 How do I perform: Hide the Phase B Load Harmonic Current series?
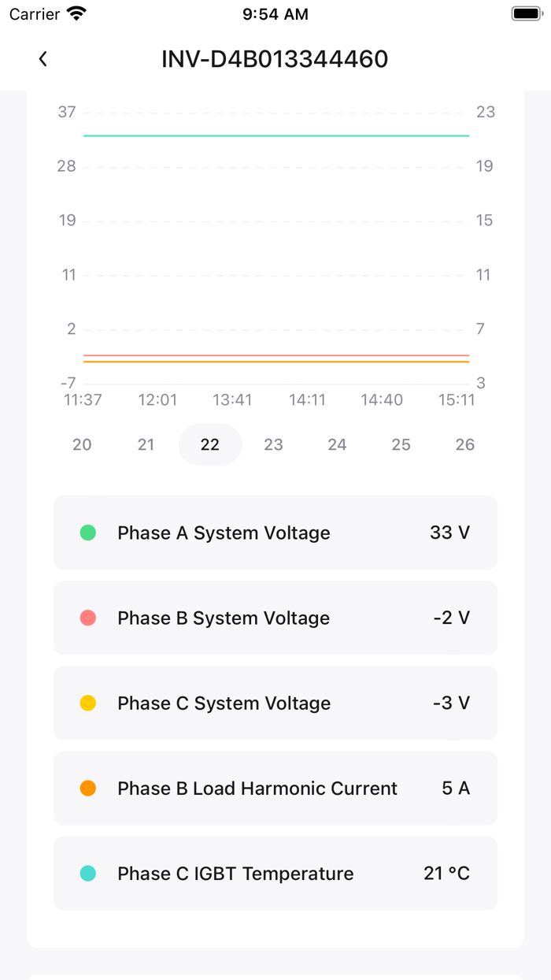click(275, 788)
